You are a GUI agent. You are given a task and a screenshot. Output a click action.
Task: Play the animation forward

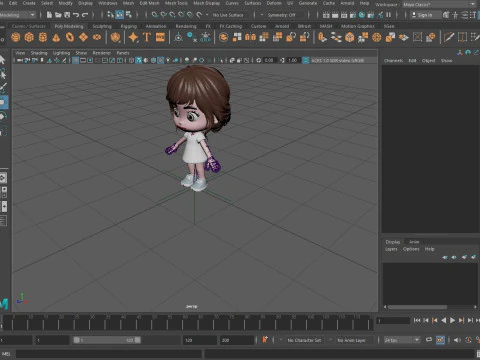[x=452, y=320]
